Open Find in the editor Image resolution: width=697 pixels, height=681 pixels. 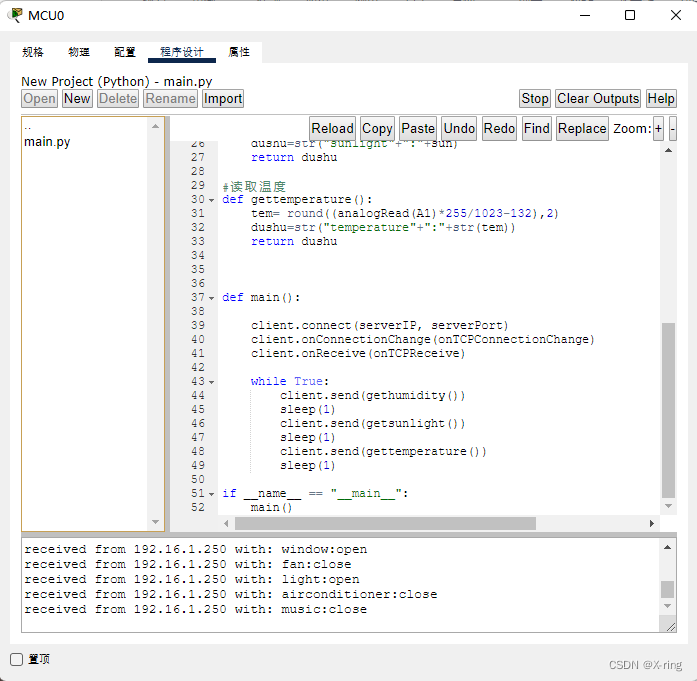click(x=537, y=128)
